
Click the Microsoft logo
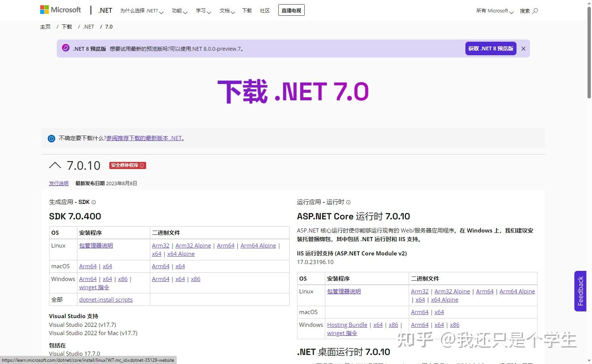click(60, 10)
